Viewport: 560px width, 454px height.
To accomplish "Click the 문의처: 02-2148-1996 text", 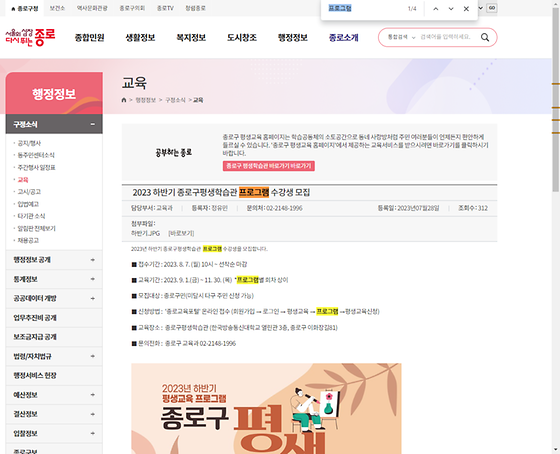I will pos(274,208).
